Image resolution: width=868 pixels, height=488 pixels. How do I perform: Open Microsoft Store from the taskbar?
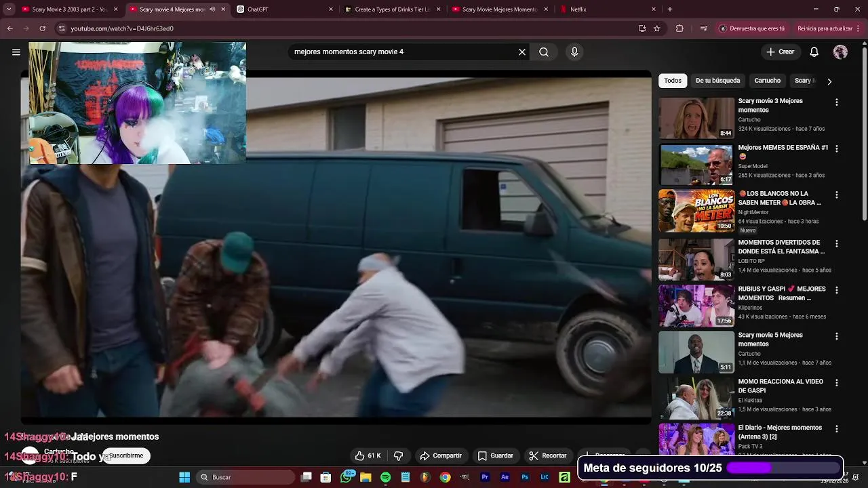325,477
